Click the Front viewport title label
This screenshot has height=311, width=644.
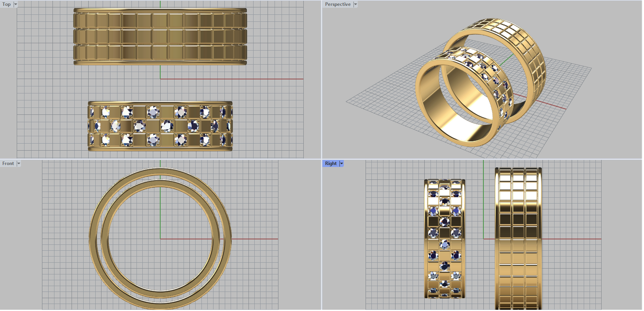8,164
